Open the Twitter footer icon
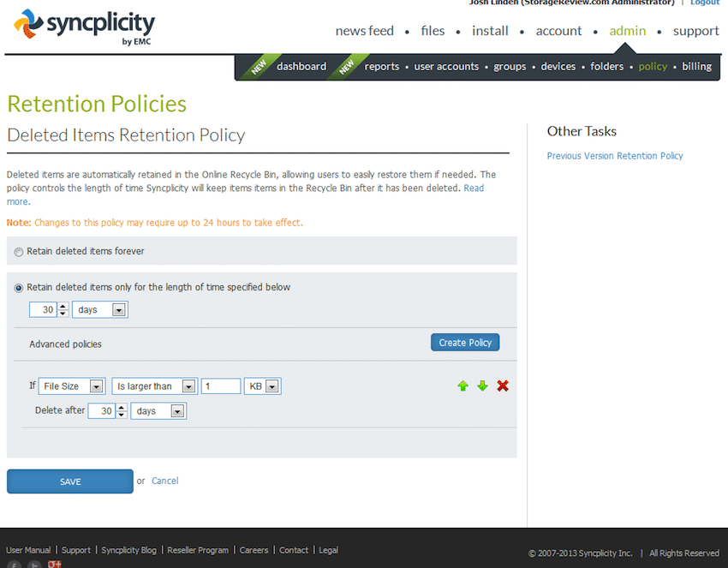 click(x=34, y=565)
